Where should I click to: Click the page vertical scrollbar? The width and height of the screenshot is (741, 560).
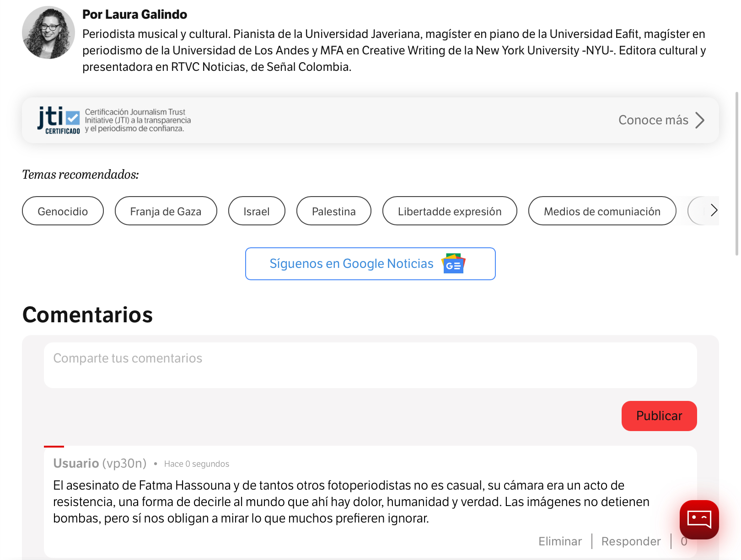coord(737,174)
